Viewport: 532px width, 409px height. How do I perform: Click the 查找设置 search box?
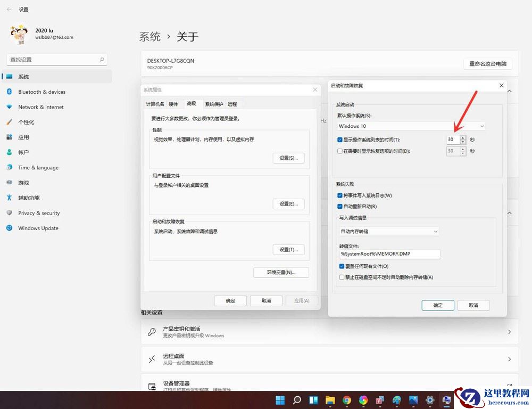(x=57, y=59)
